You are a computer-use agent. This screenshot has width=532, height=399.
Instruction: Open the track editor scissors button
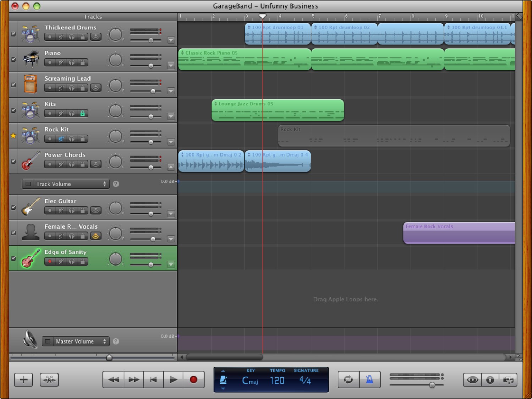pyautogui.click(x=49, y=379)
